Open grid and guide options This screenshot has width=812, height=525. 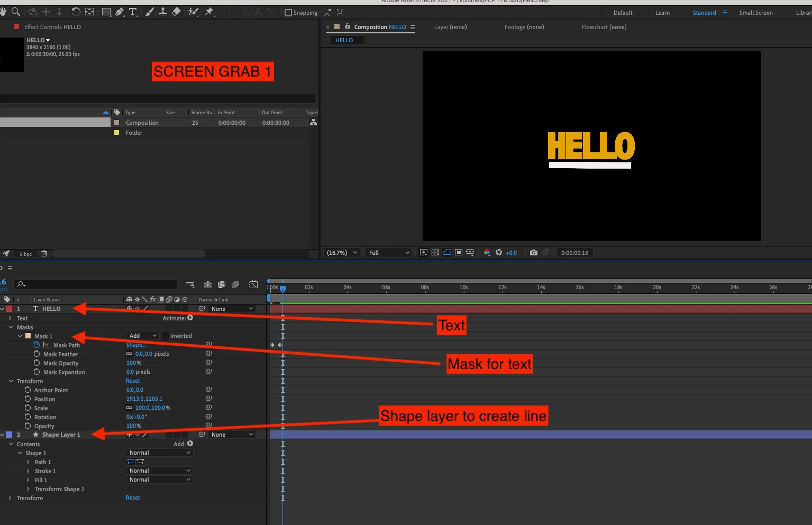point(470,253)
